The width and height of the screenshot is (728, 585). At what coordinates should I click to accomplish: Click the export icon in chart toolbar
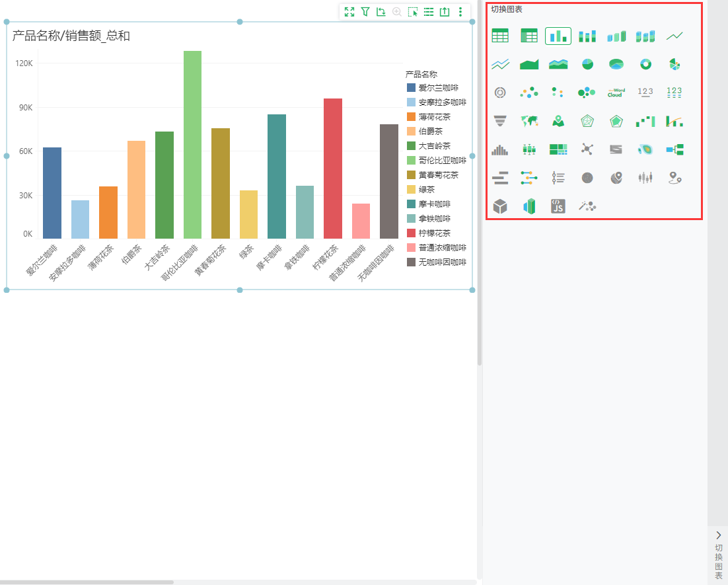tap(445, 12)
